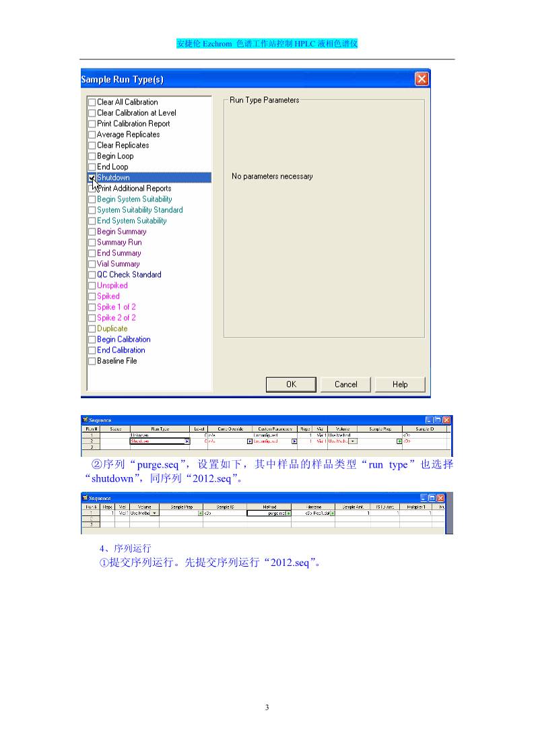The height and width of the screenshot is (756, 534).
Task: Tick the Baseline File checkbox
Action: point(92,361)
